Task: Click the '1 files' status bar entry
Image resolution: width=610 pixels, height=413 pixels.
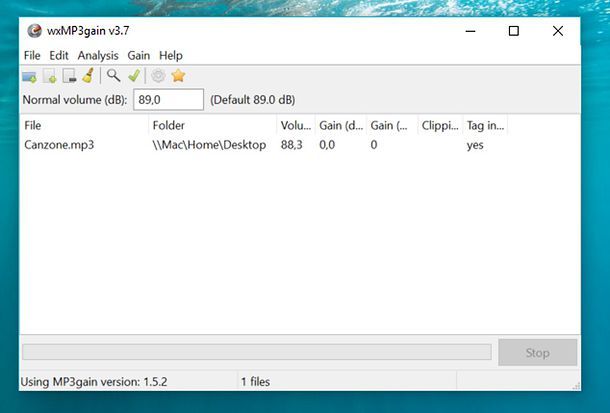Action: click(255, 382)
